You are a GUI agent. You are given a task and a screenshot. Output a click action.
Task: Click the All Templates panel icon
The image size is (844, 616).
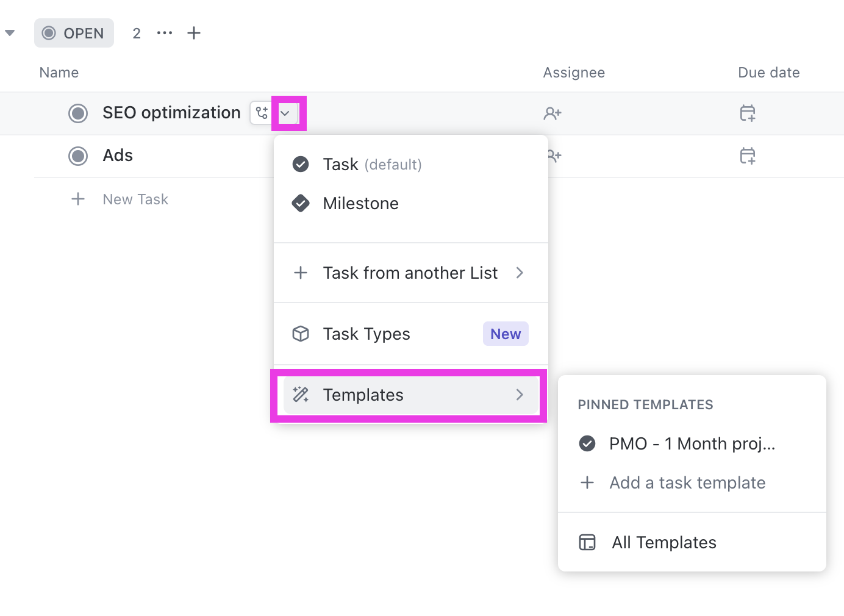click(587, 542)
